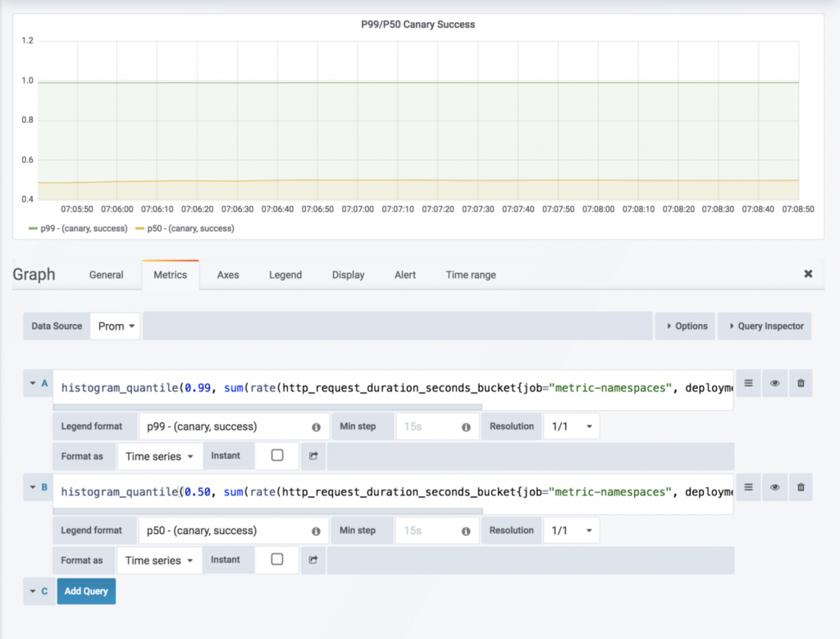Click the Add Query button

tap(86, 591)
